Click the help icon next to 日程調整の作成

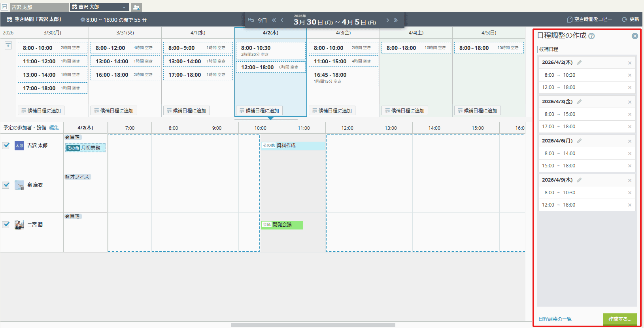tap(591, 36)
